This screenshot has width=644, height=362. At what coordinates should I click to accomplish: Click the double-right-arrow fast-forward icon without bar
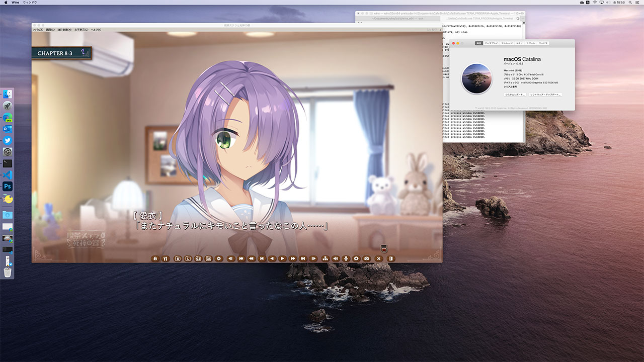293,258
